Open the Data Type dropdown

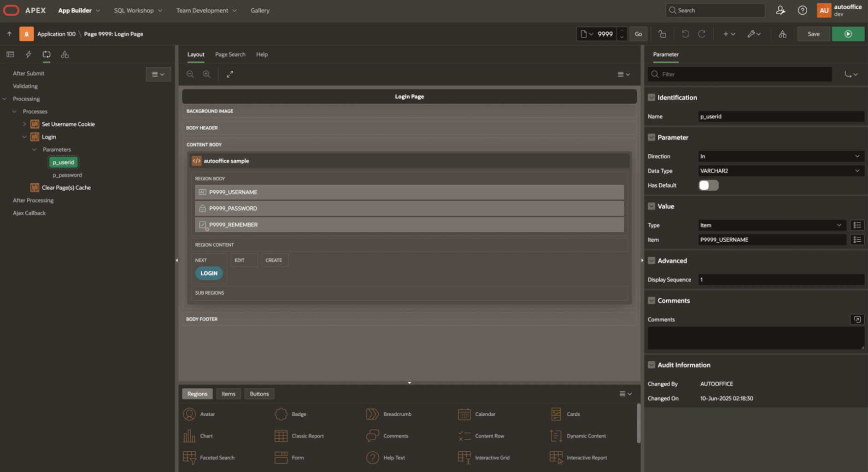point(780,171)
